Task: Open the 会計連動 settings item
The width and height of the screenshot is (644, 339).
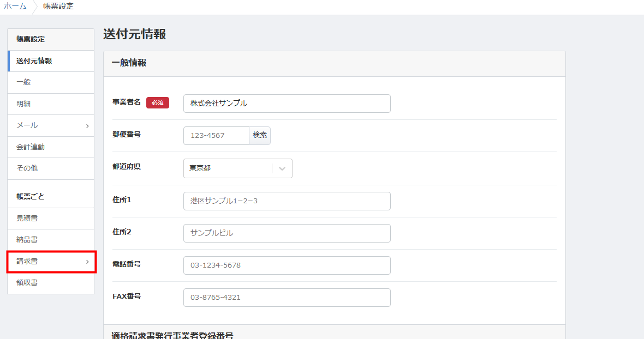Action: pyautogui.click(x=31, y=147)
